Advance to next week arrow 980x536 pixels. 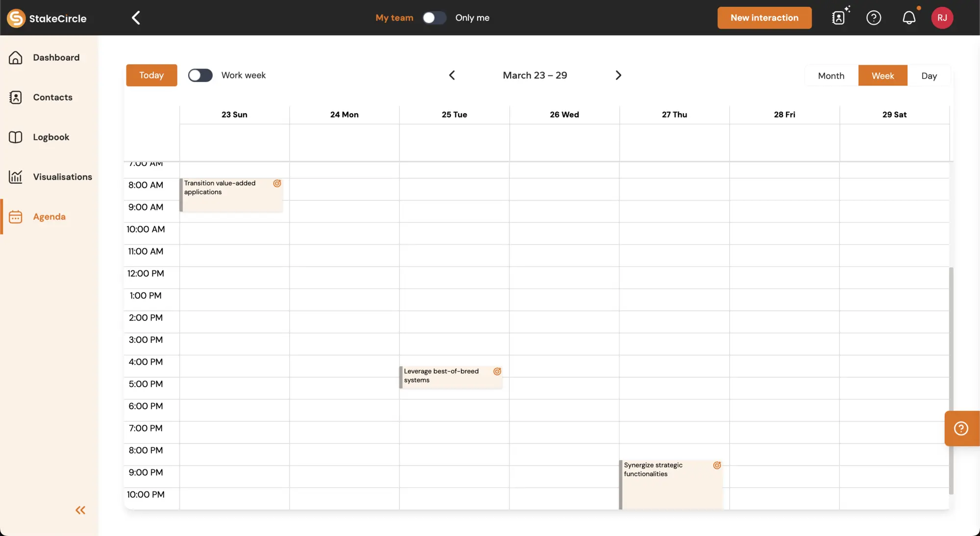pos(618,75)
